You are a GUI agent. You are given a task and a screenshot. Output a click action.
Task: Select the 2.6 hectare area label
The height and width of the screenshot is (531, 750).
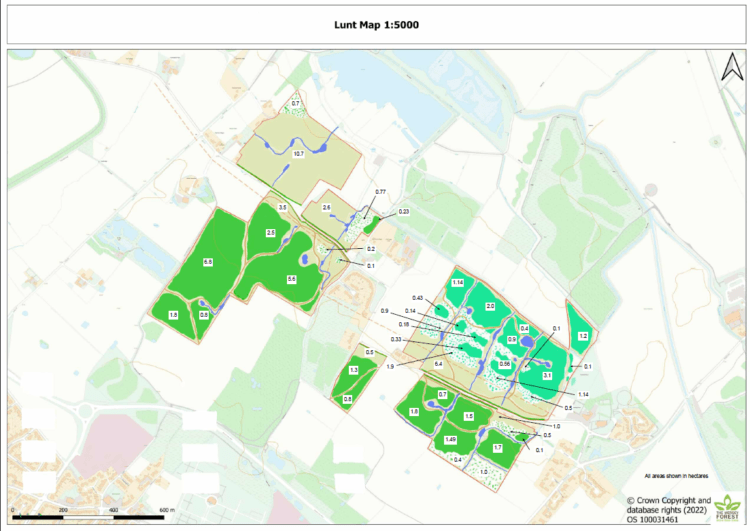coord(326,207)
